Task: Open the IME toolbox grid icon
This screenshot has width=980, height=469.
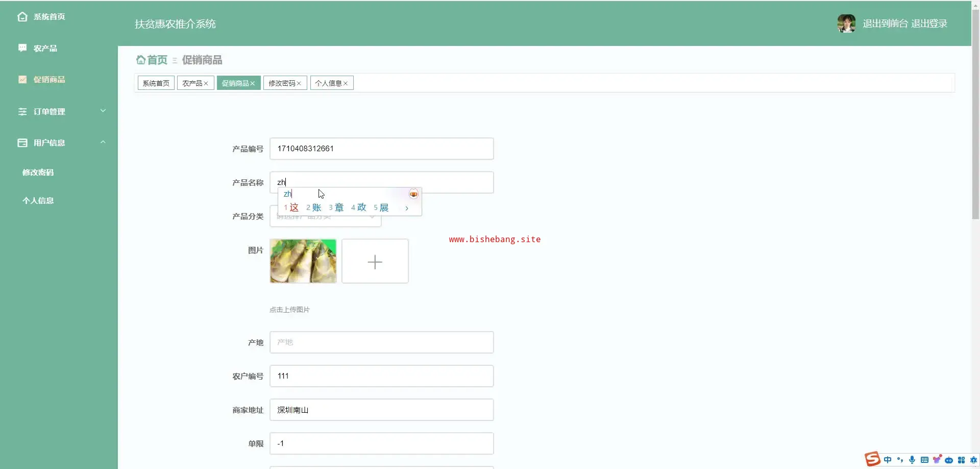Action: click(961, 460)
